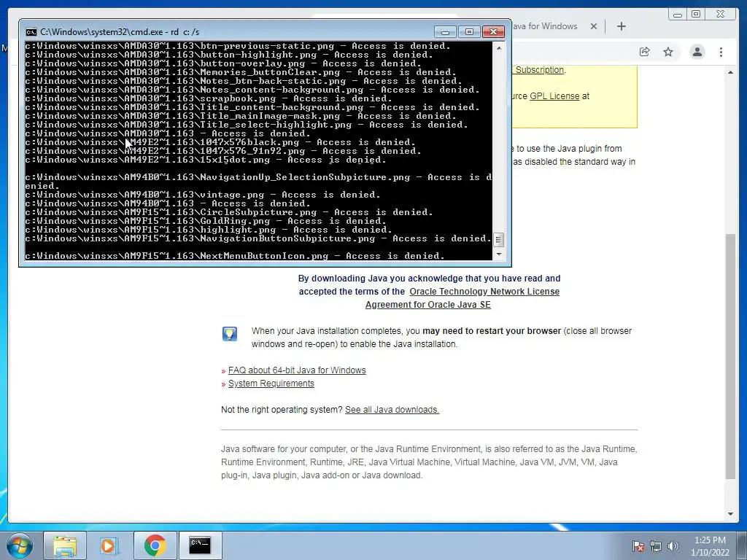
Task: Open the Windows Start menu orb
Action: click(19, 545)
